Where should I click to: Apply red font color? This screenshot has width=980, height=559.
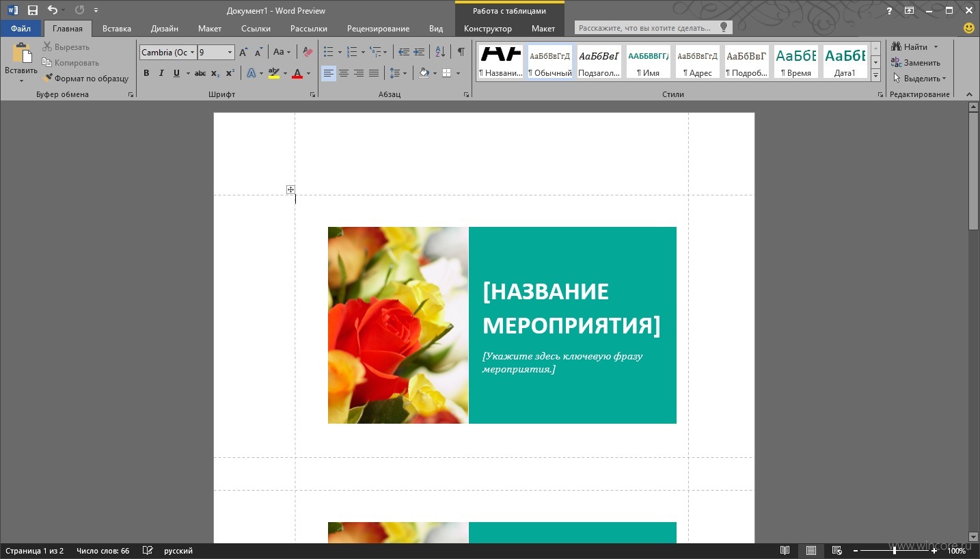coord(297,73)
